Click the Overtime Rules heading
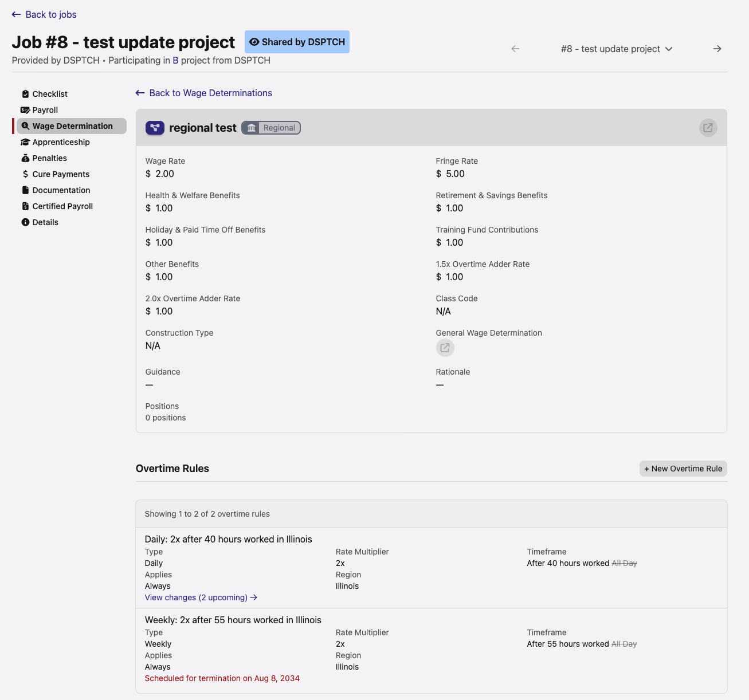This screenshot has height=700, width=749. click(x=172, y=469)
